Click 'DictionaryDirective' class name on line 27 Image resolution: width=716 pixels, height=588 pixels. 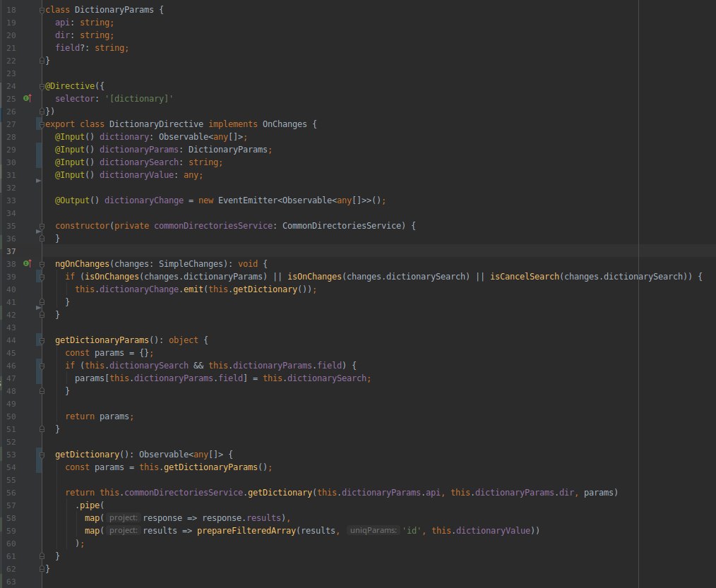(x=156, y=124)
